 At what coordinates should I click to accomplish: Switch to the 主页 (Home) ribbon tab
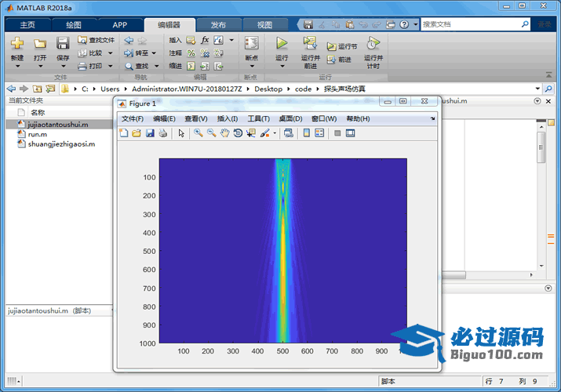[27, 24]
